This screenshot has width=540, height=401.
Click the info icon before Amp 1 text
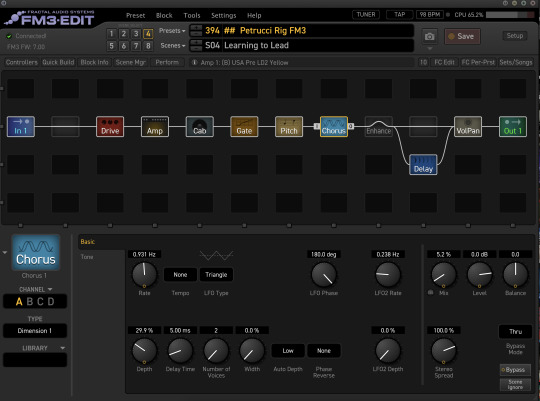pos(195,62)
